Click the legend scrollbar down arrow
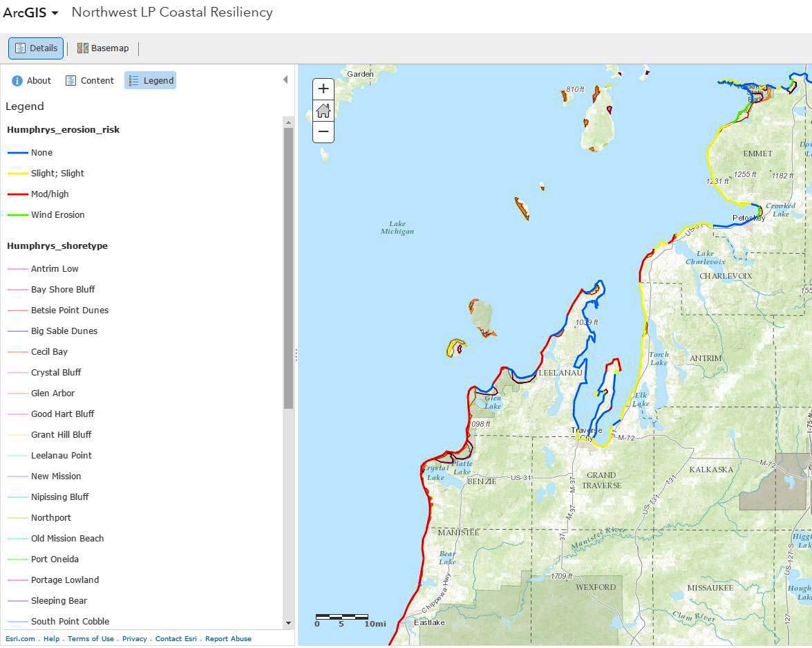The width and height of the screenshot is (812, 648). (288, 623)
